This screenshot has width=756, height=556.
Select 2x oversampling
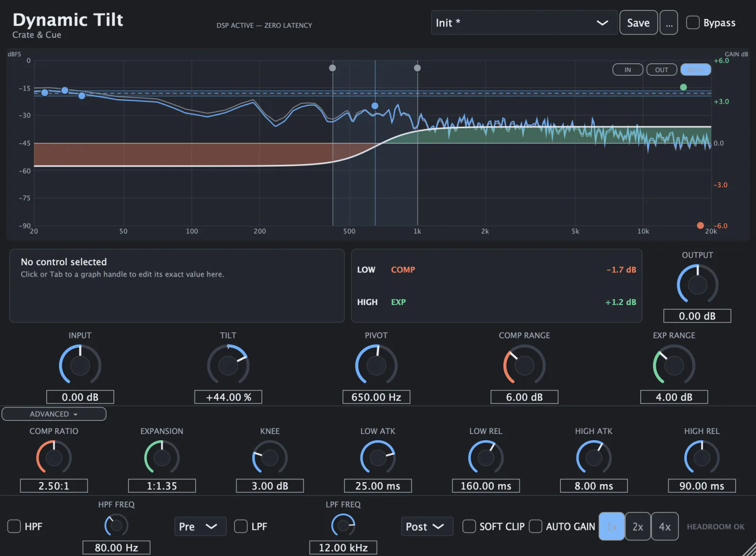coord(638,526)
